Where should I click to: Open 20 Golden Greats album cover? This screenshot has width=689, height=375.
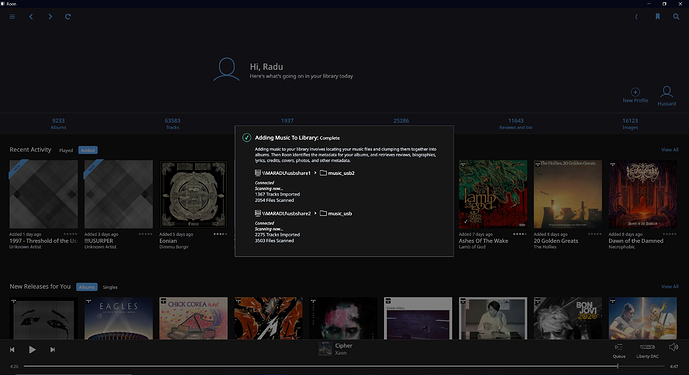(568, 194)
